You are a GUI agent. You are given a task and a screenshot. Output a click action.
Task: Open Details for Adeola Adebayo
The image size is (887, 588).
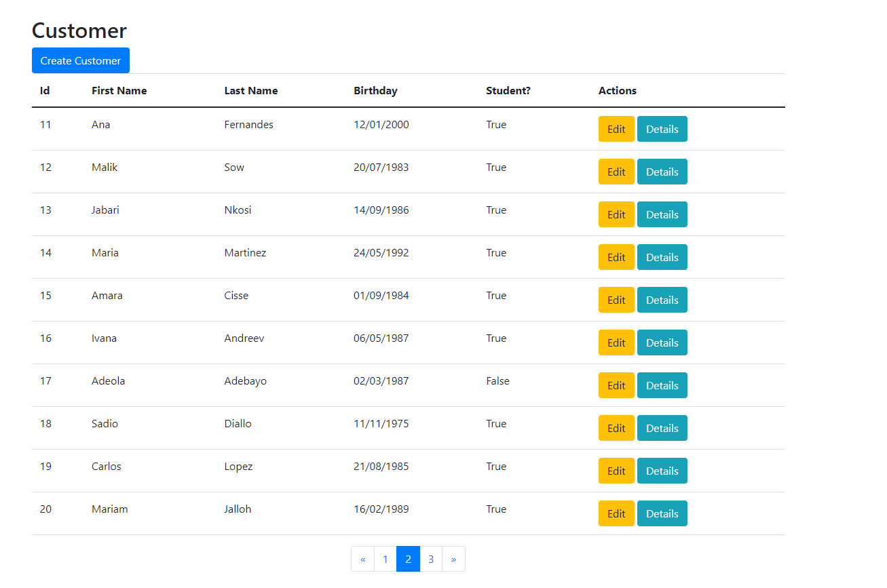[662, 385]
